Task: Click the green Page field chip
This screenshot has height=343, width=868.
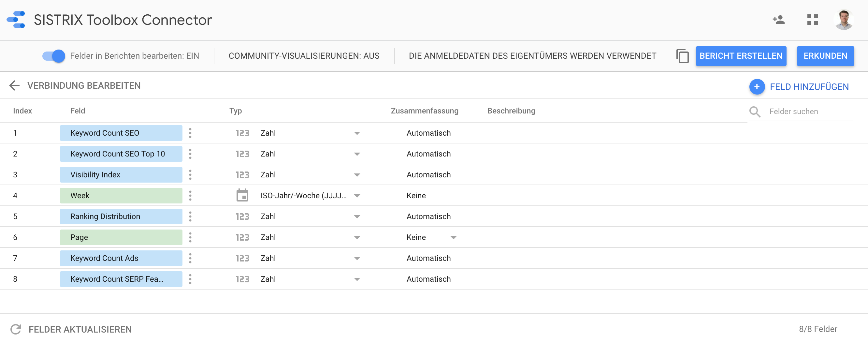Action: coord(121,237)
